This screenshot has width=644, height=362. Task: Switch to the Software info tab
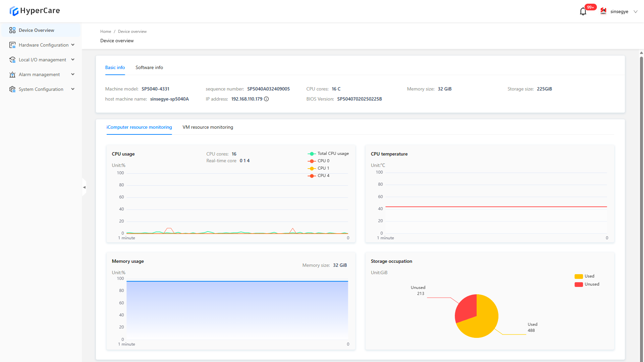[x=149, y=67]
